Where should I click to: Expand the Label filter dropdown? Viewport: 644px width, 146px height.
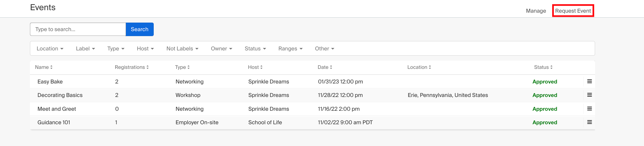86,48
